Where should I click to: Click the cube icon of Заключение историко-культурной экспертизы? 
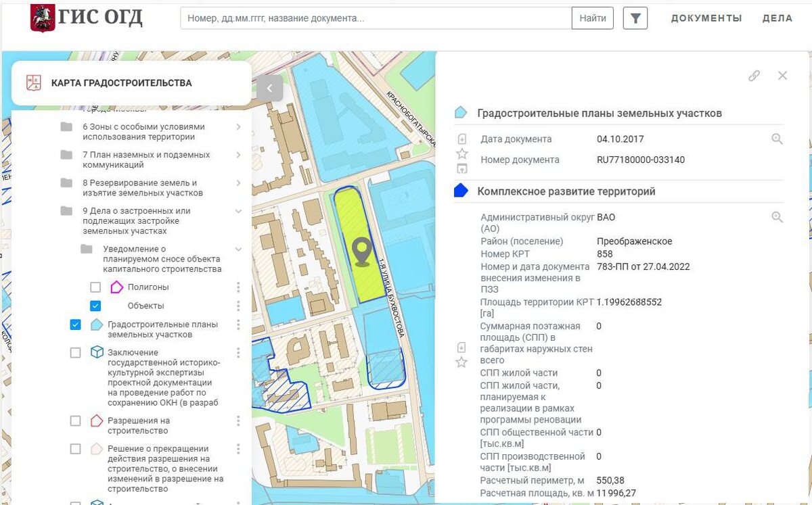tap(97, 353)
